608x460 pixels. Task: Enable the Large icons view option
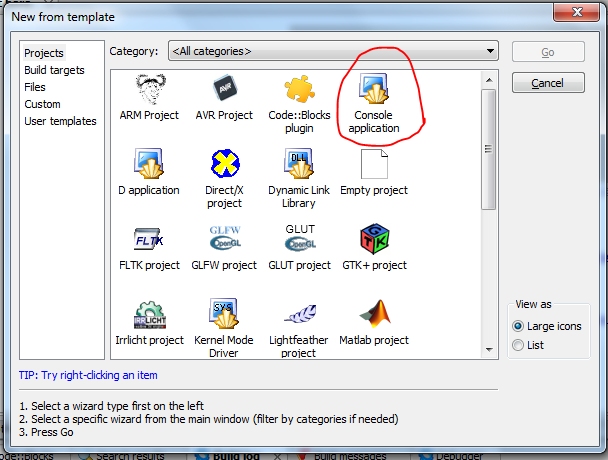point(517,327)
